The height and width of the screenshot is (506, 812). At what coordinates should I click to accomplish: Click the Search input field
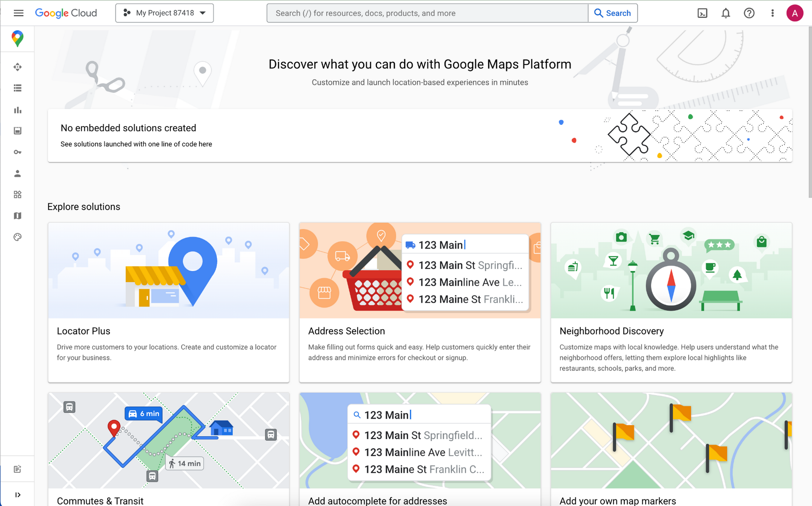(x=428, y=13)
